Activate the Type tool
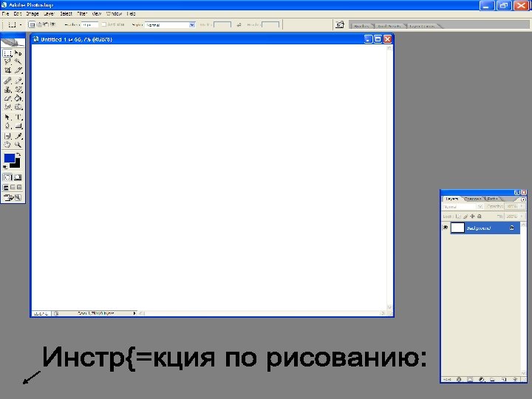Image resolution: width=532 pixels, height=399 pixels. [18, 117]
